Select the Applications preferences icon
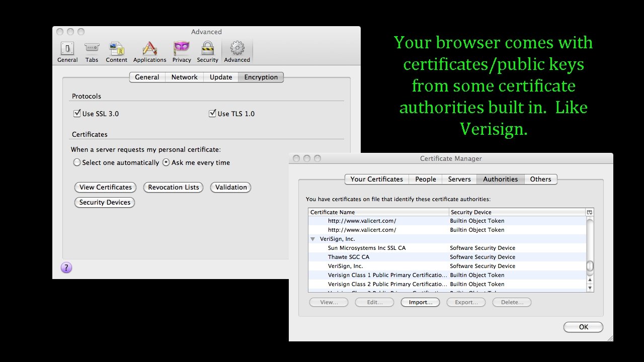The image size is (644, 362). [x=149, y=50]
